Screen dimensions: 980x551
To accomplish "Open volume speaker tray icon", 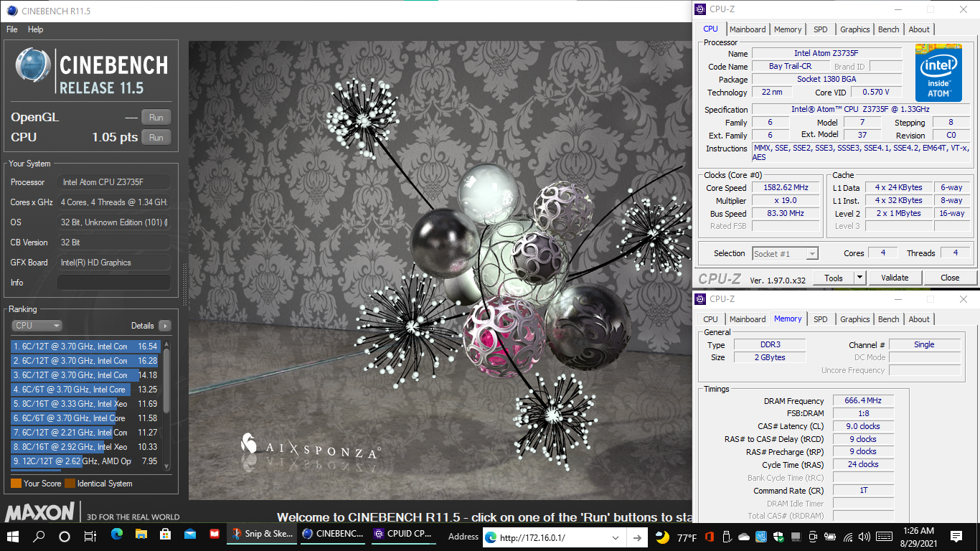I will coord(866,537).
